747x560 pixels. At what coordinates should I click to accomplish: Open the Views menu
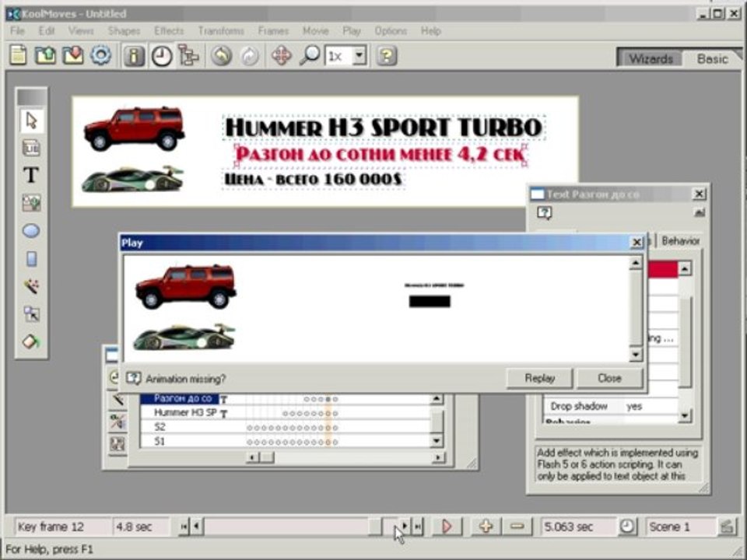coord(80,31)
